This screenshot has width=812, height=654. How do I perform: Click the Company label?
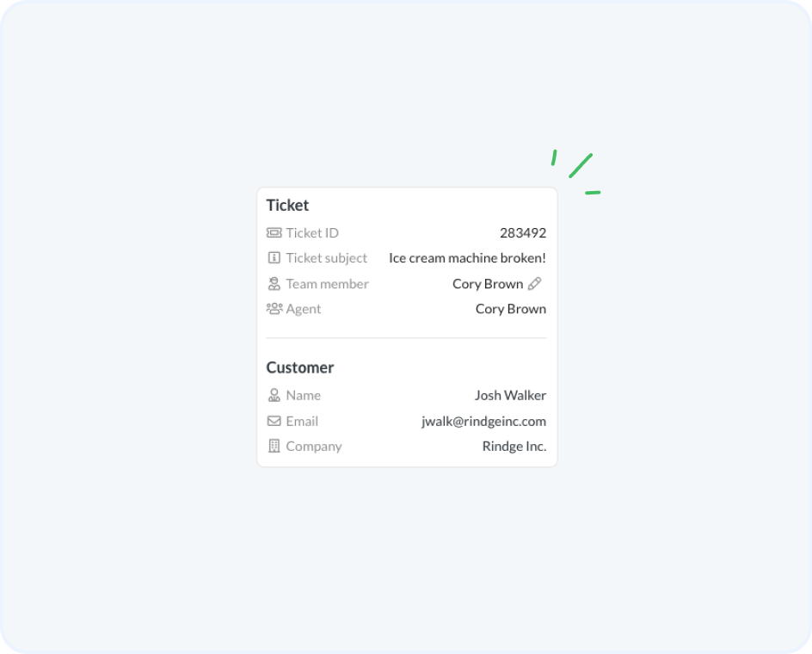[313, 446]
